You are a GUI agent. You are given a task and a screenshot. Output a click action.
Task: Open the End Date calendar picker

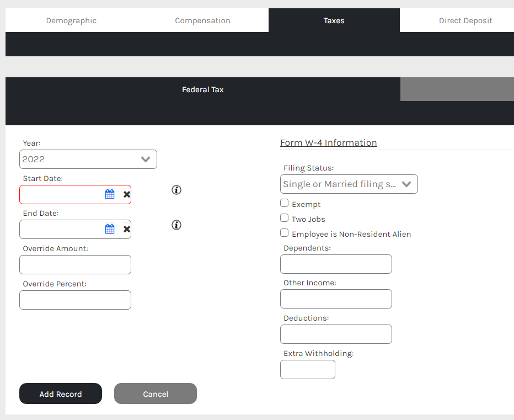[x=110, y=229]
